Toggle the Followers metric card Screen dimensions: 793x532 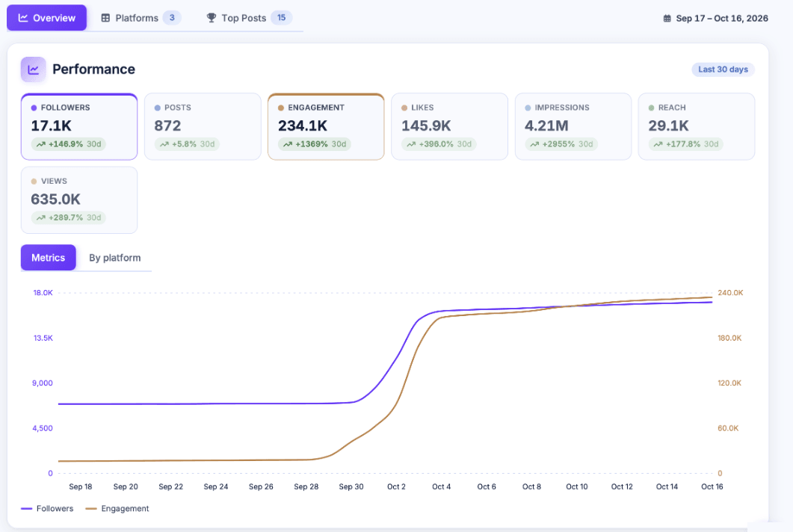(x=79, y=126)
